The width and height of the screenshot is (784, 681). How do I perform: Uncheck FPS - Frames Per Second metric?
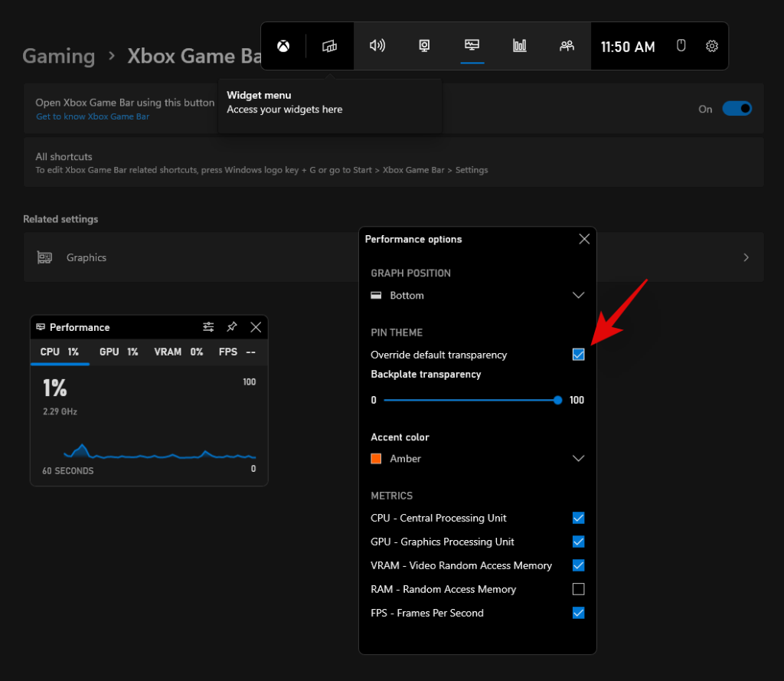[579, 613]
